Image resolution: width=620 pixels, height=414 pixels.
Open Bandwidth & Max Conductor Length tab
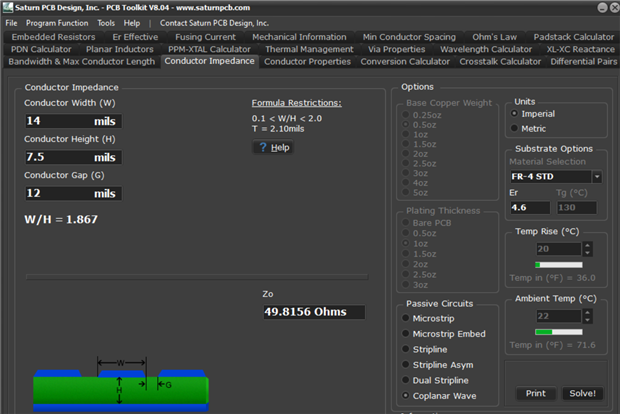[81, 61]
